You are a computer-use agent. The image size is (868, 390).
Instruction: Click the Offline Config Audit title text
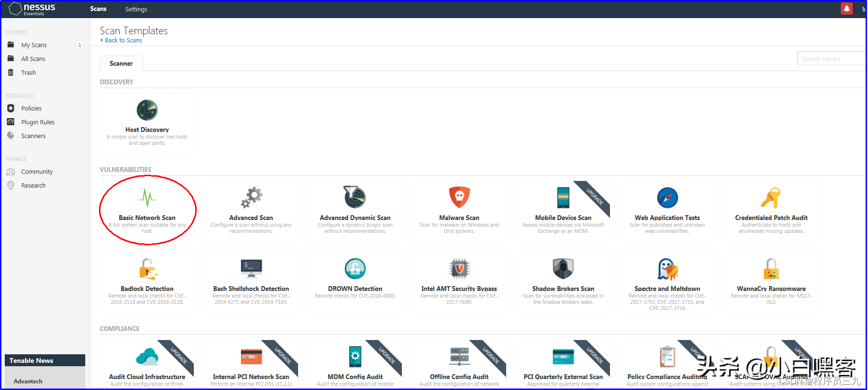point(459,377)
